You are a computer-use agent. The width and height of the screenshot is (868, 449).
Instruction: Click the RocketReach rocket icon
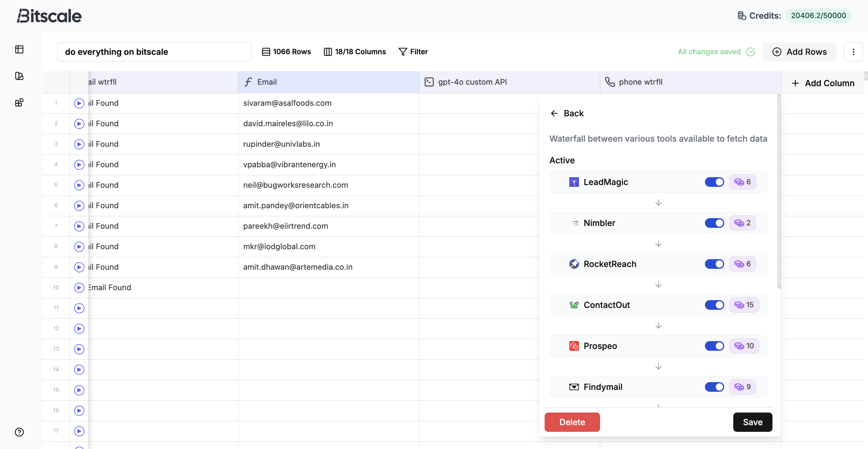coord(574,264)
